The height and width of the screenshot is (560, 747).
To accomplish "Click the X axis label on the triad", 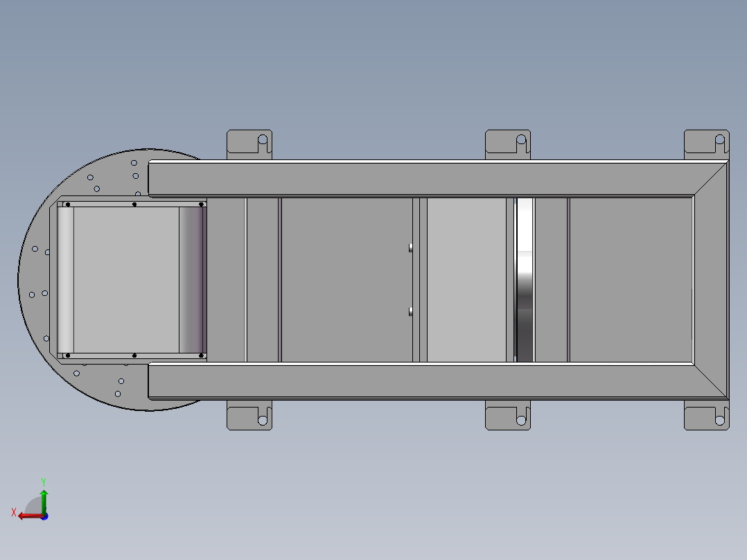I will [14, 512].
